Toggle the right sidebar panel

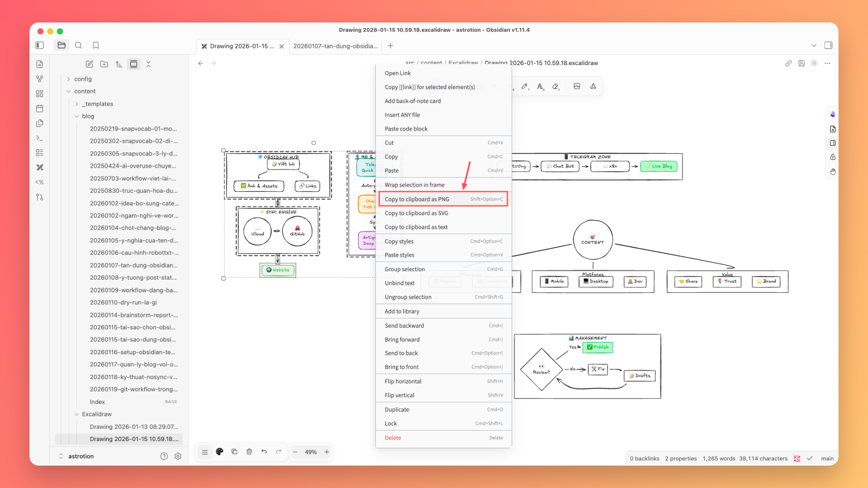tap(828, 45)
